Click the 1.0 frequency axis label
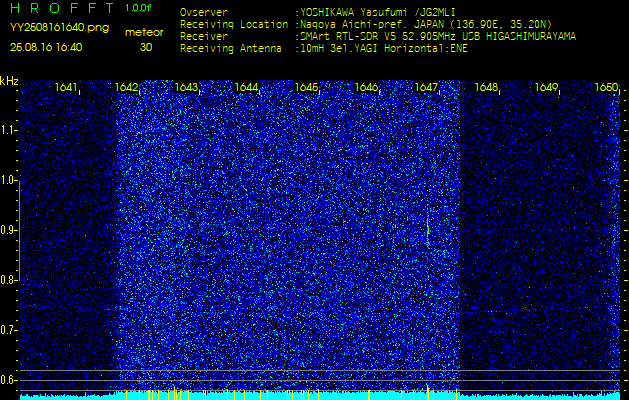The width and height of the screenshot is (629, 400). tap(7, 180)
